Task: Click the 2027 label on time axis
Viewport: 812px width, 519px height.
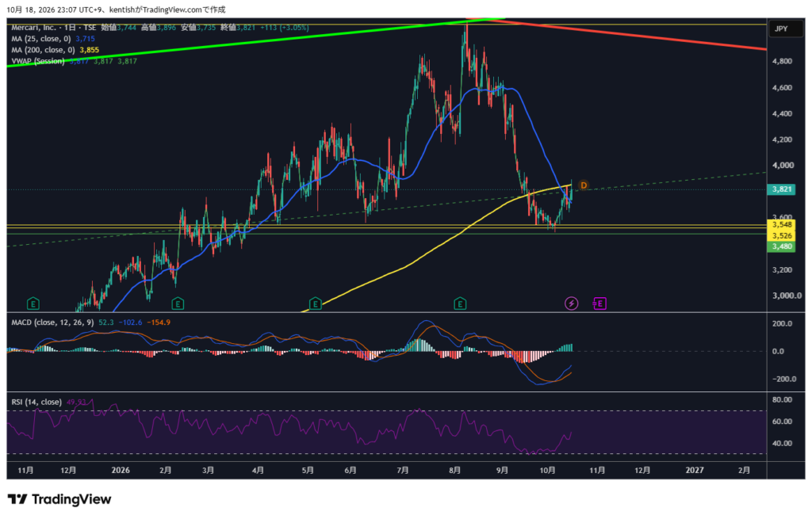Action: (695, 471)
